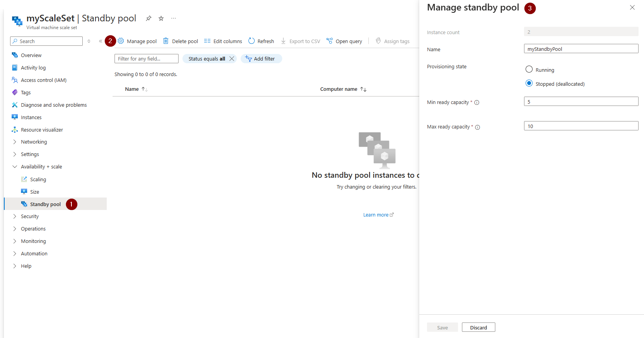Image resolution: width=644 pixels, height=338 pixels.
Task: Click the Max ready capacity info icon
Action: [478, 127]
